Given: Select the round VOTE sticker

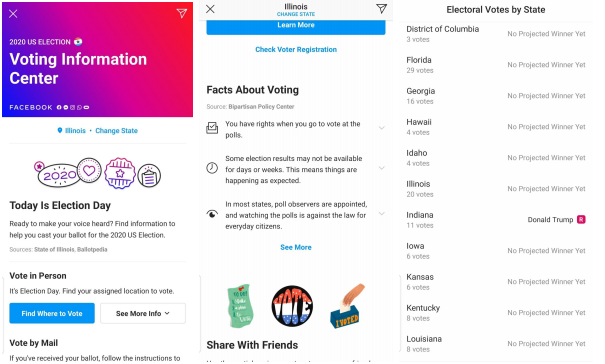Looking at the screenshot, I should point(292,306).
